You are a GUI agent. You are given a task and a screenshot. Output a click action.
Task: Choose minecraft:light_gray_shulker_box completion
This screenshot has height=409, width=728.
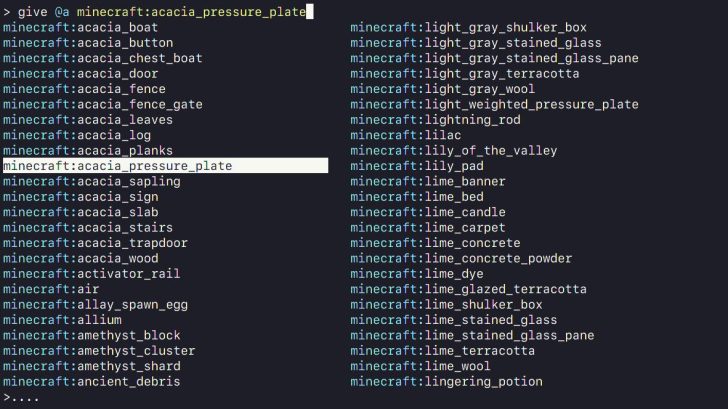point(468,27)
